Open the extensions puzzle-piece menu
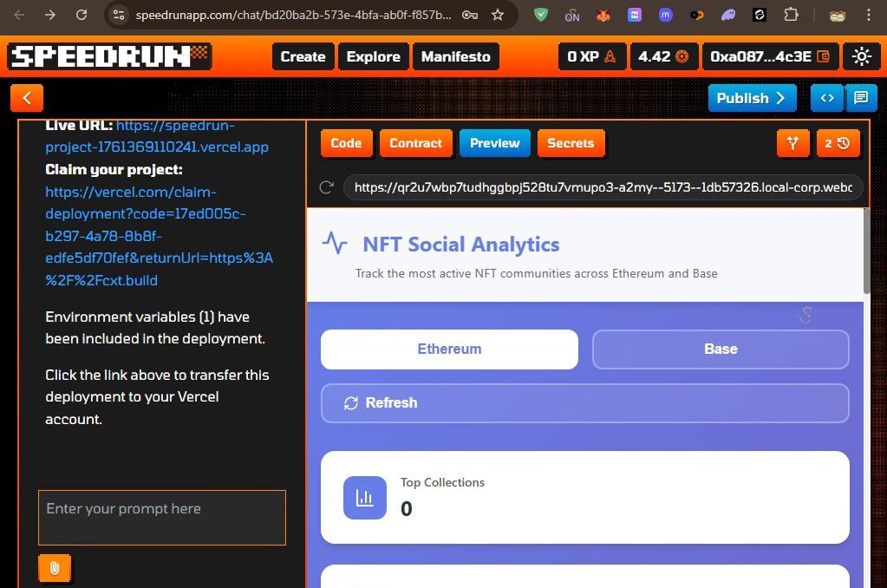This screenshot has width=887, height=588. click(x=791, y=15)
